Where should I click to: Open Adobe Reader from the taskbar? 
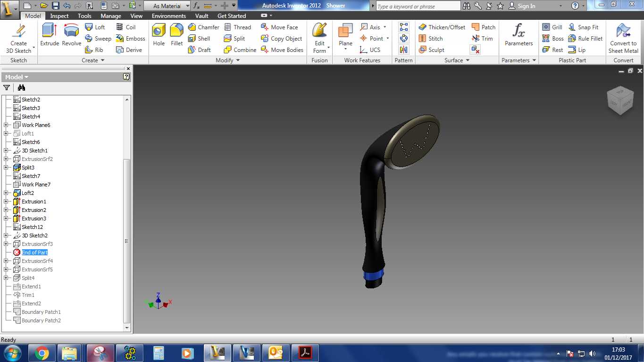click(305, 353)
